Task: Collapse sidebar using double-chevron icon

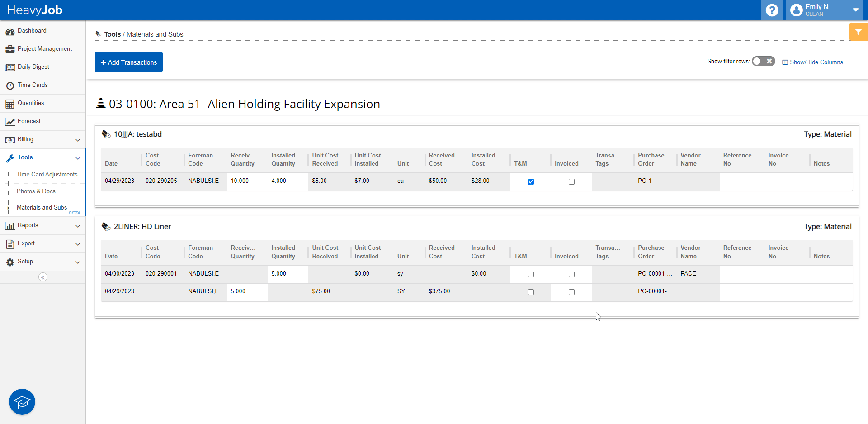Action: click(x=43, y=277)
